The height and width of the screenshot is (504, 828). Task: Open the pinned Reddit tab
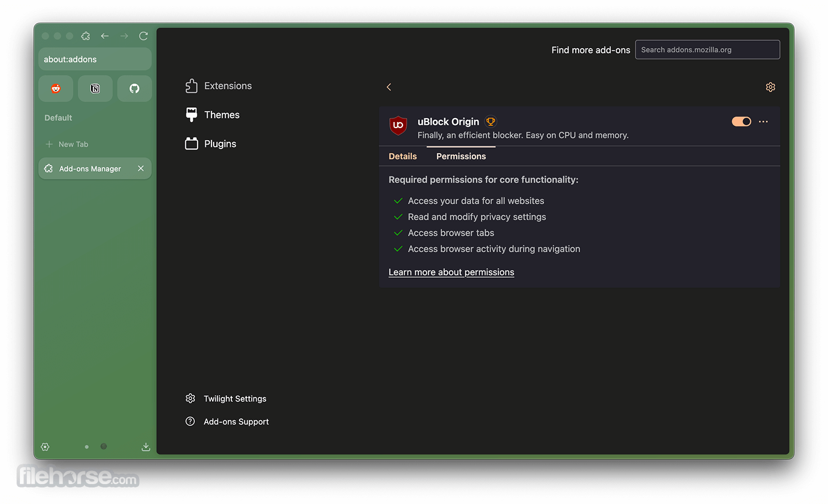coord(56,88)
